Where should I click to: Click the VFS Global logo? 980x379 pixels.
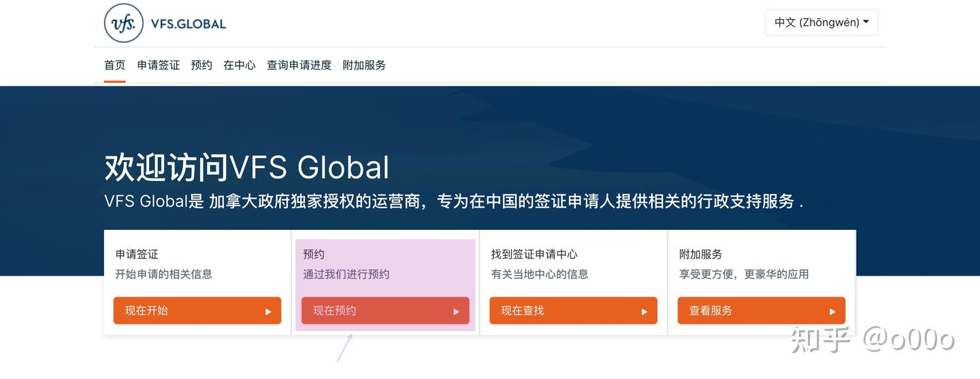tap(165, 23)
